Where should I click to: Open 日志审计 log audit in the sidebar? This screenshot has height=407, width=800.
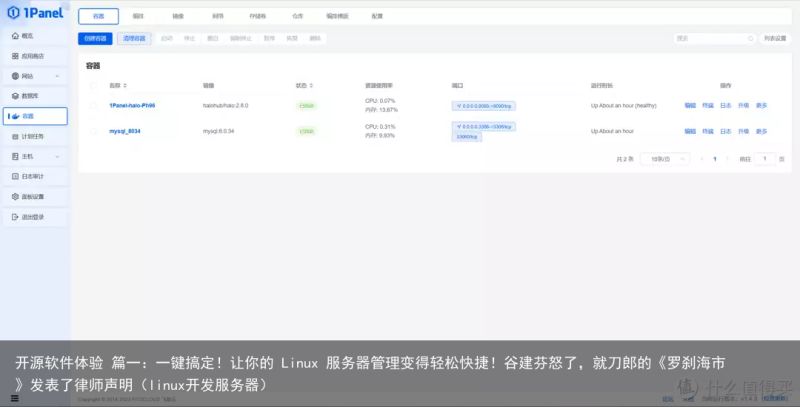click(35, 176)
